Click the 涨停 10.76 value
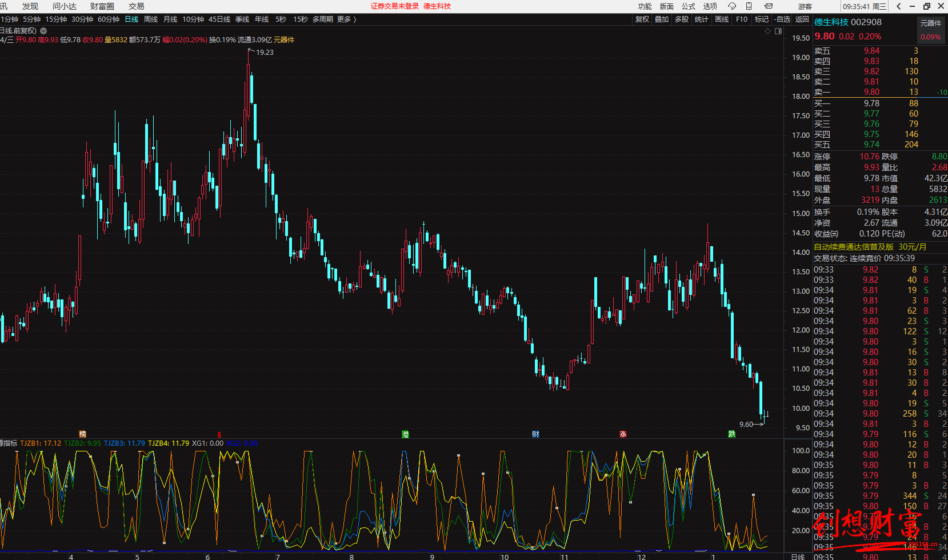 pyautogui.click(x=869, y=157)
